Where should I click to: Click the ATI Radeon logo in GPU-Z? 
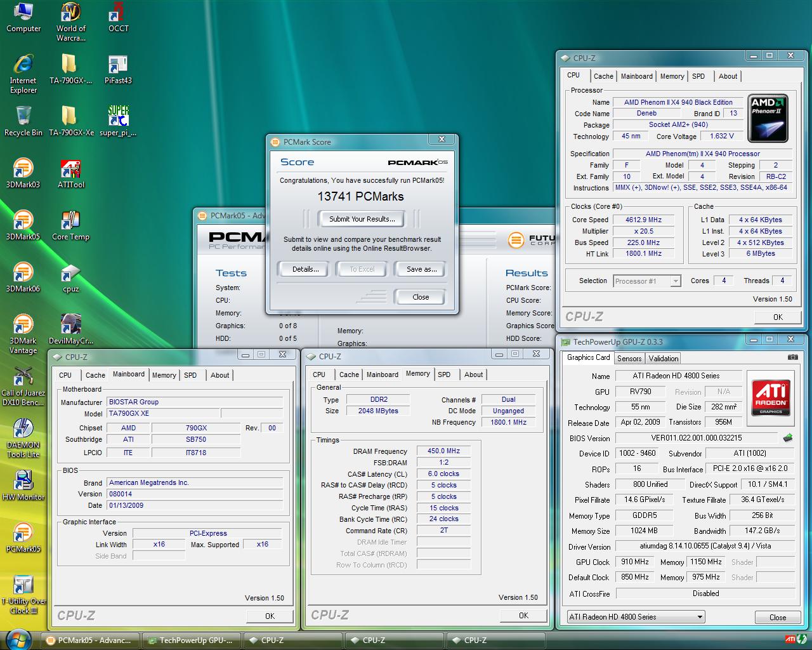(x=770, y=398)
